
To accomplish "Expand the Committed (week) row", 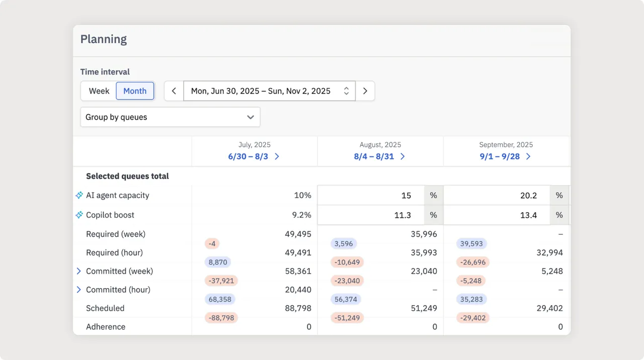I will coord(78,271).
